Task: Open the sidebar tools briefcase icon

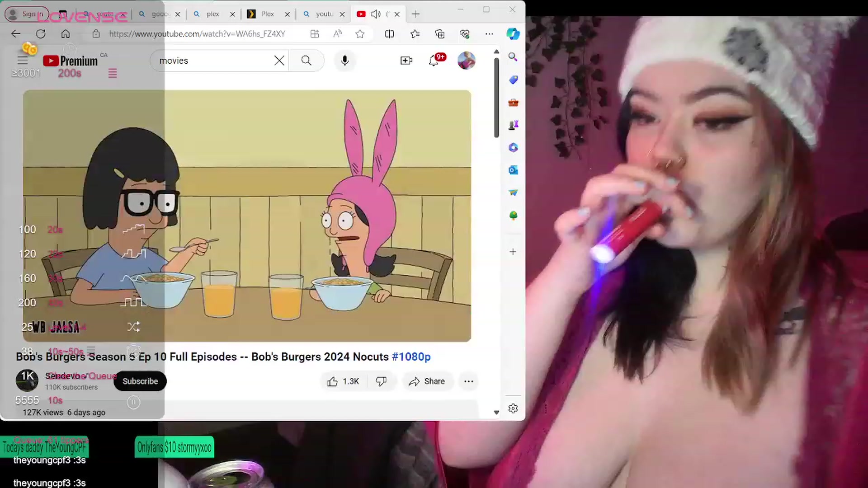Action: coord(513,103)
